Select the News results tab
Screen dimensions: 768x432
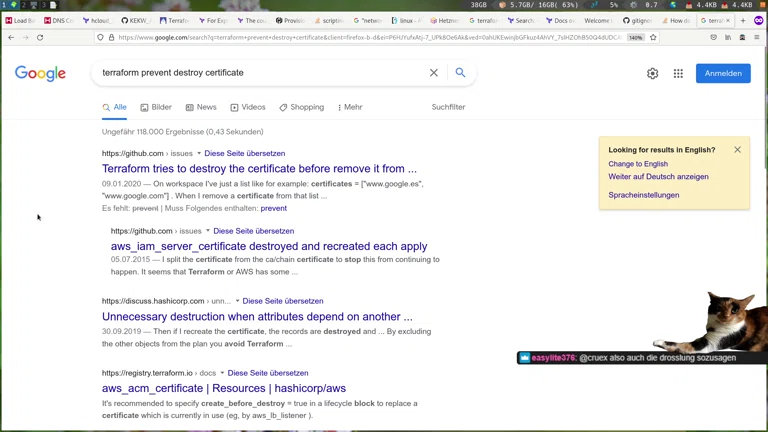tap(201, 107)
